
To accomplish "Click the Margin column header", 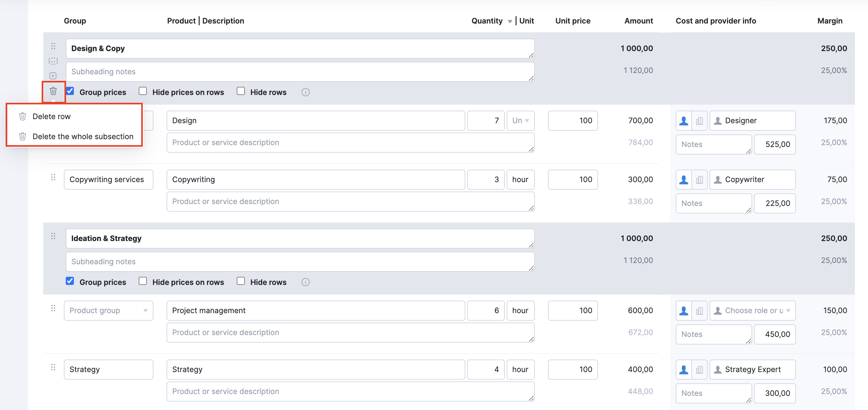I will (x=829, y=21).
